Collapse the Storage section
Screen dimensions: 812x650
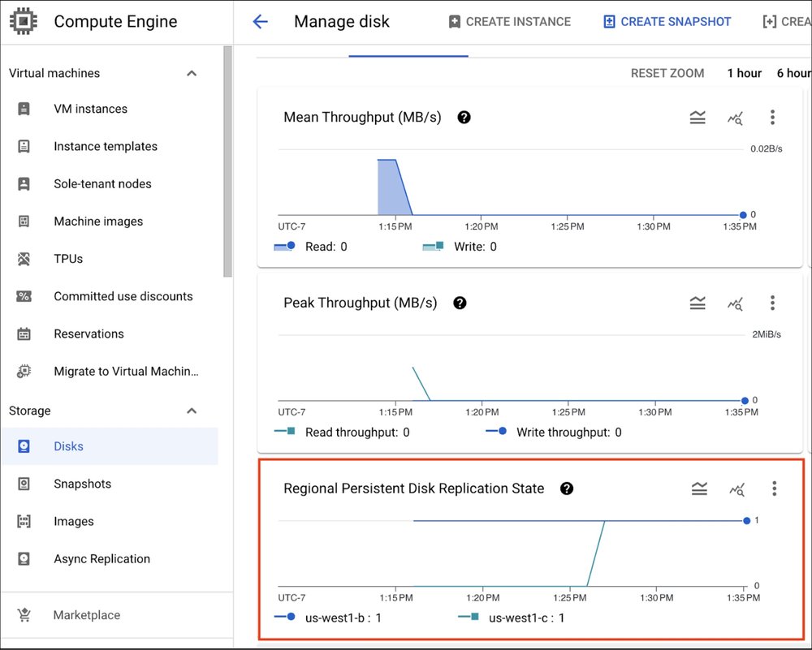pyautogui.click(x=192, y=411)
